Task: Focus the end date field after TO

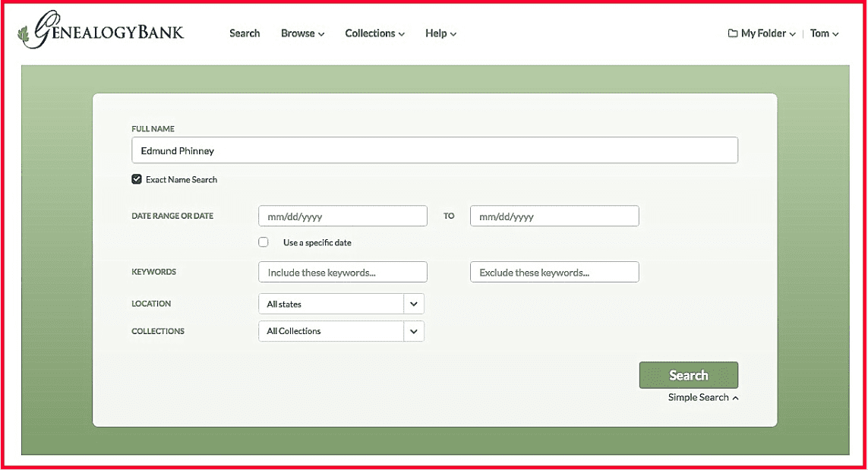Action: coord(554,216)
